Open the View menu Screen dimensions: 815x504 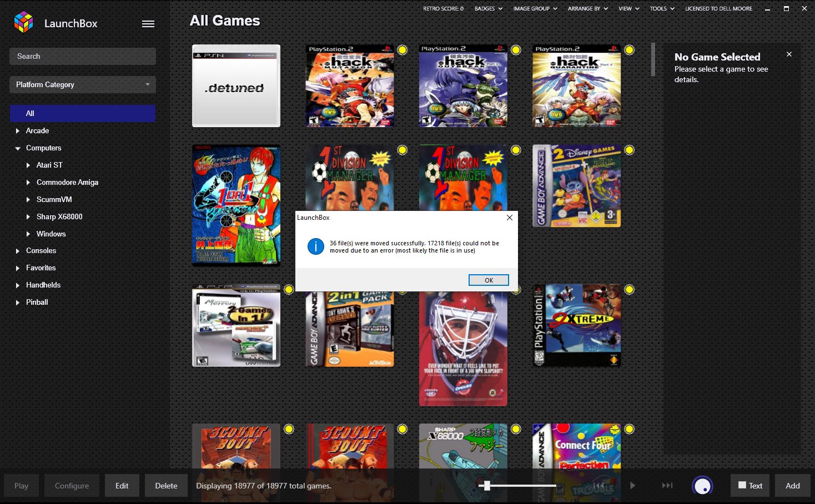click(629, 9)
